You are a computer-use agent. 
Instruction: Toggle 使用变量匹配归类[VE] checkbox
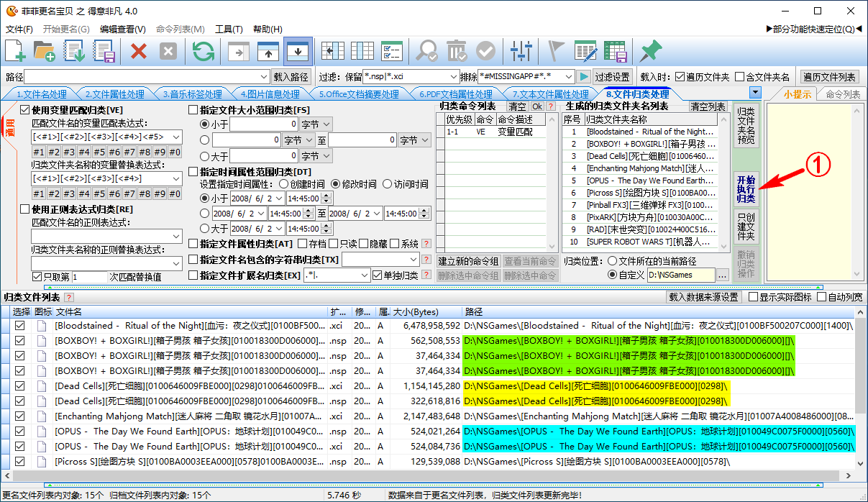[x=25, y=110]
